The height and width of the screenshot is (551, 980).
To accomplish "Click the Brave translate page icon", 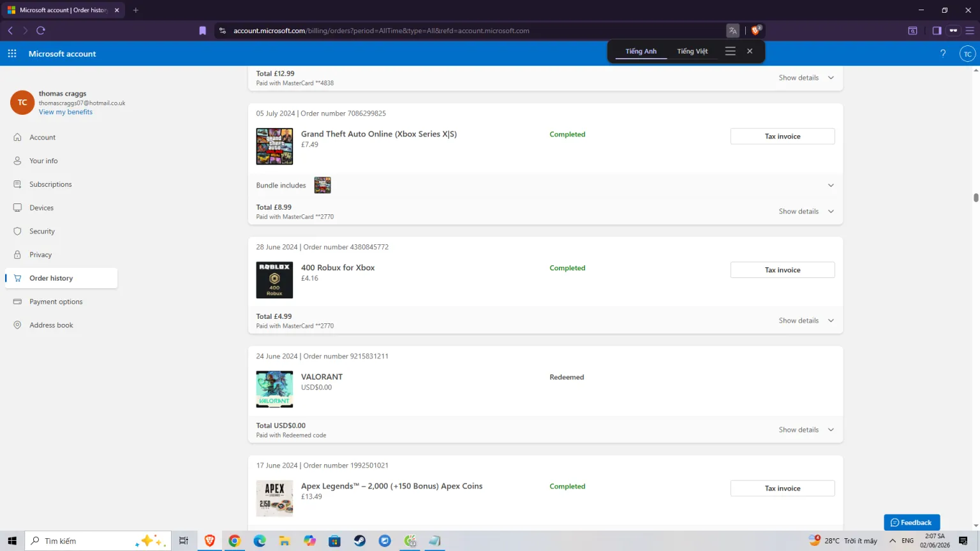I will click(x=732, y=31).
